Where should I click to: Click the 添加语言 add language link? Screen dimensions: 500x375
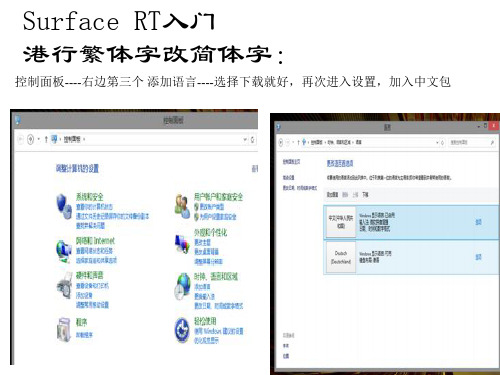(332, 195)
